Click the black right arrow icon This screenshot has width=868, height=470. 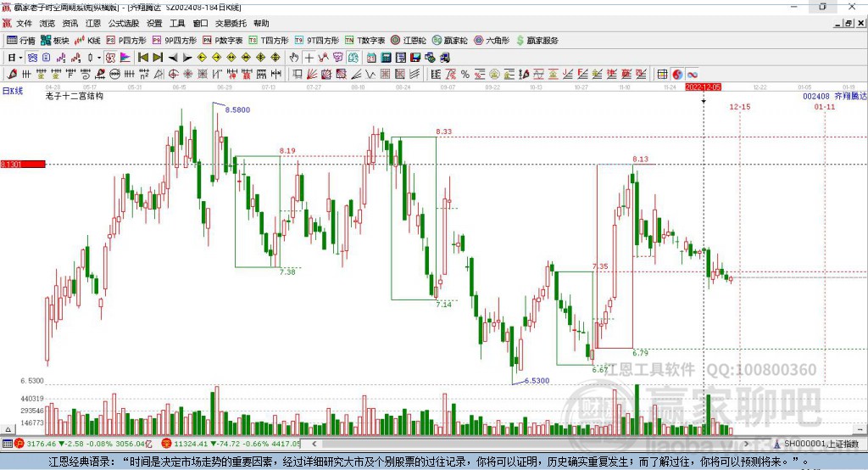pyautogui.click(x=187, y=58)
